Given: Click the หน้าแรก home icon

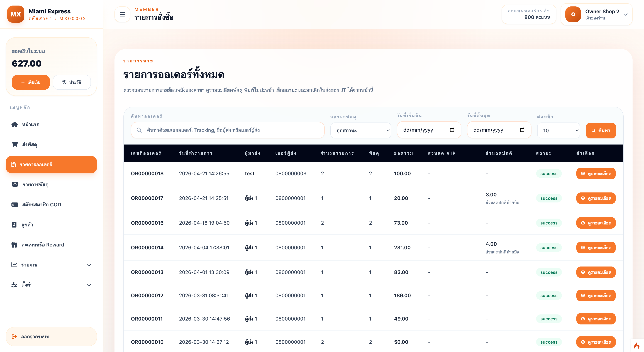Looking at the screenshot, I should pyautogui.click(x=14, y=124).
